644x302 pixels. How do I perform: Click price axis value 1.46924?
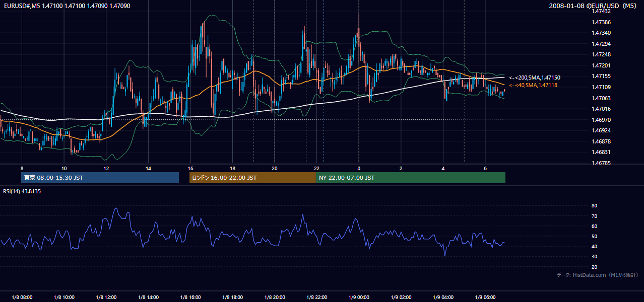click(601, 130)
